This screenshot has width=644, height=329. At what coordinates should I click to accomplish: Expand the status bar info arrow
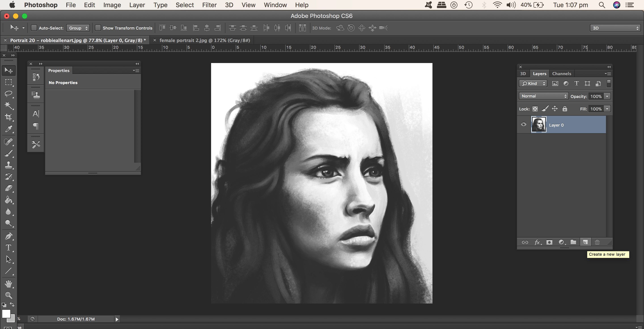click(x=117, y=319)
